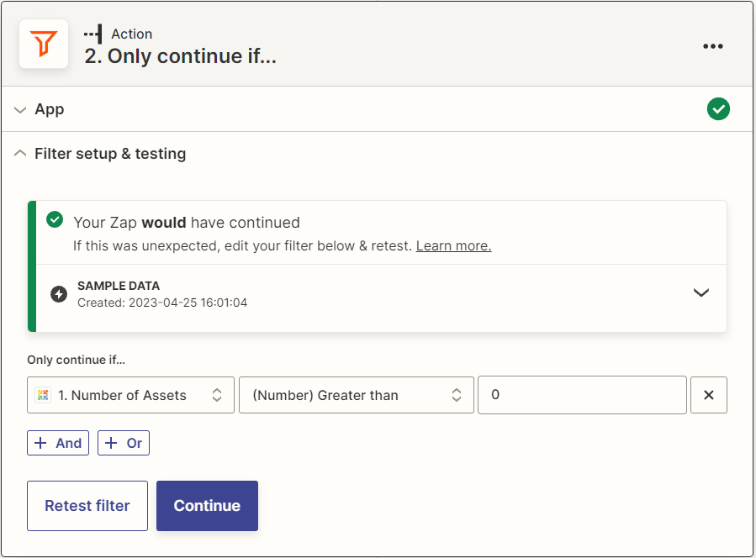
Task: Open the Number of Assets field dropdown
Action: [x=130, y=395]
